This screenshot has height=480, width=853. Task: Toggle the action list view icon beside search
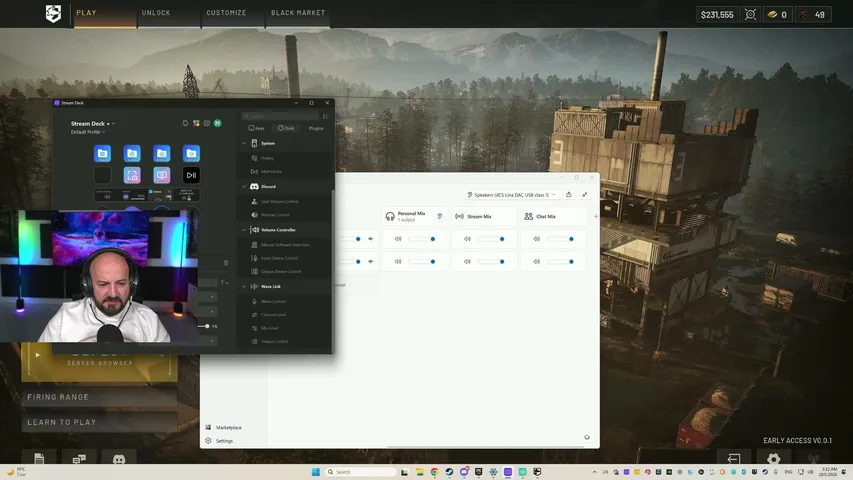(x=325, y=116)
